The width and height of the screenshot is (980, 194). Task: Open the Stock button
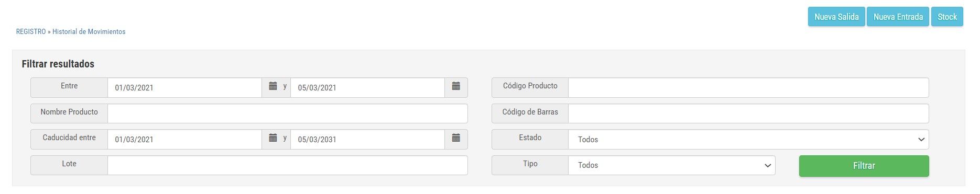click(947, 17)
